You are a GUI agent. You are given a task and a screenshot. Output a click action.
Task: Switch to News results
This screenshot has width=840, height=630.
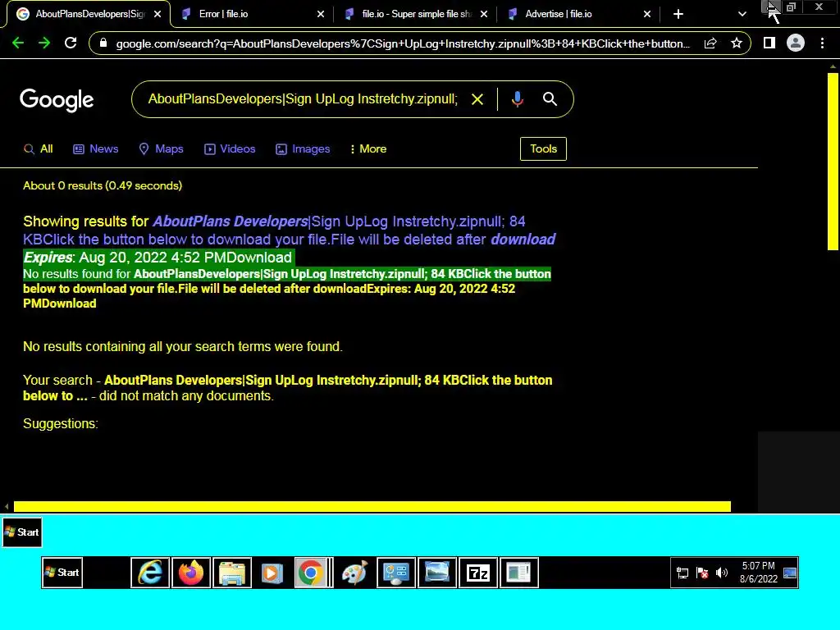tap(95, 149)
